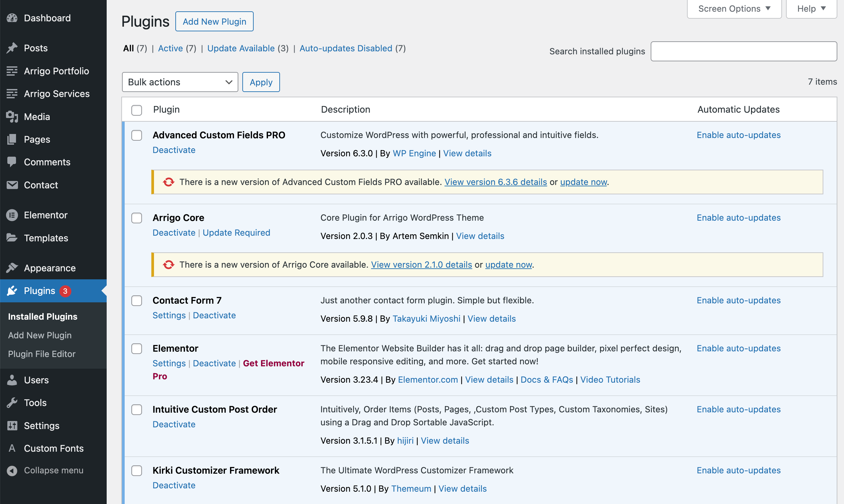This screenshot has height=504, width=844.
Task: Filter by Update Available plugins
Action: tap(240, 48)
